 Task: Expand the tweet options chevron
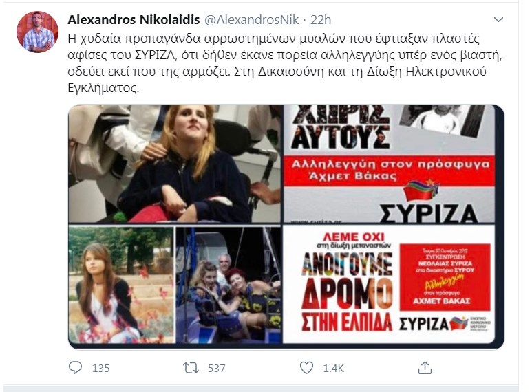(498, 20)
